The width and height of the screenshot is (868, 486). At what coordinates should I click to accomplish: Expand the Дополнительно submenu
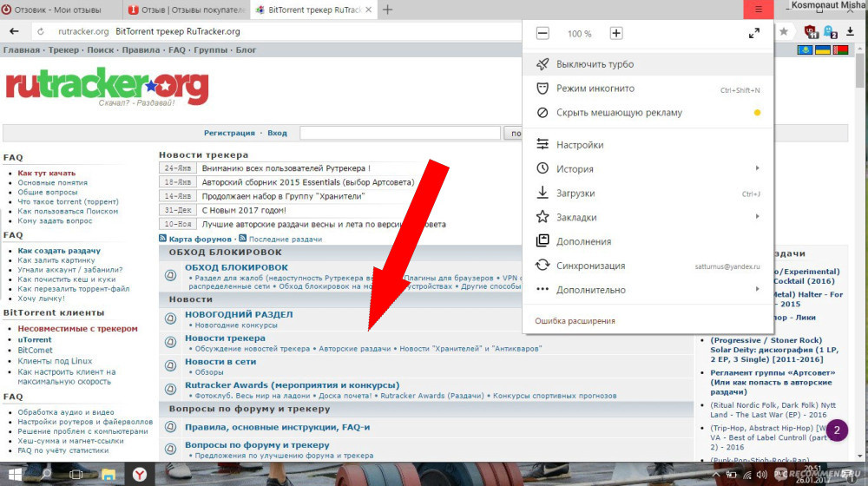pyautogui.click(x=648, y=290)
